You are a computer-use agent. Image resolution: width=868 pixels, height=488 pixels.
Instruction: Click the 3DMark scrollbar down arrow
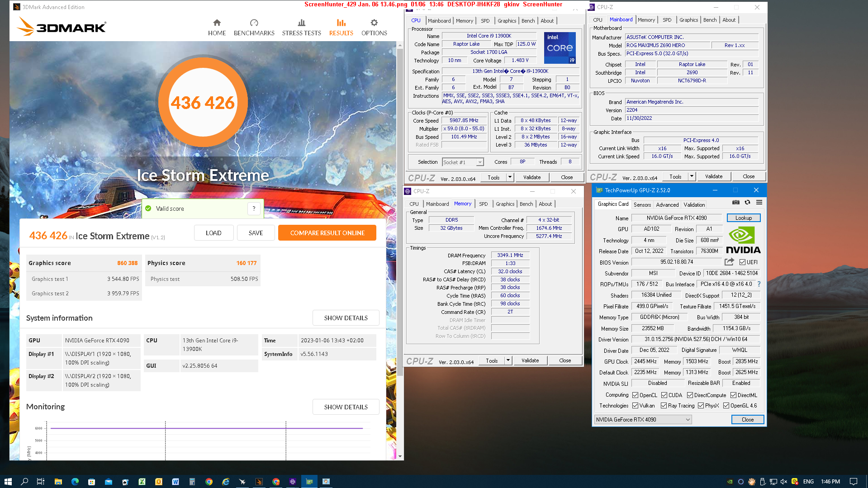pyautogui.click(x=400, y=456)
